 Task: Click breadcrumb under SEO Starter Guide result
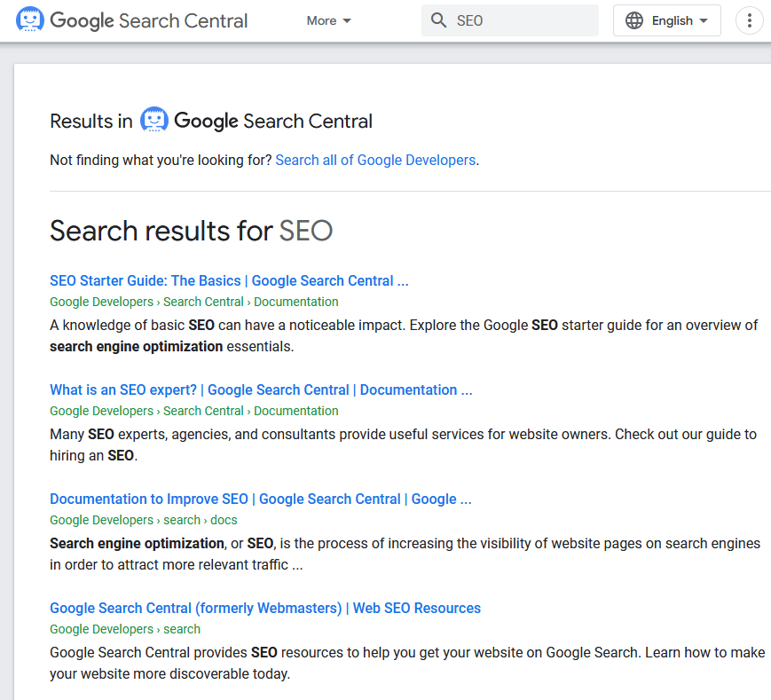pyautogui.click(x=194, y=302)
